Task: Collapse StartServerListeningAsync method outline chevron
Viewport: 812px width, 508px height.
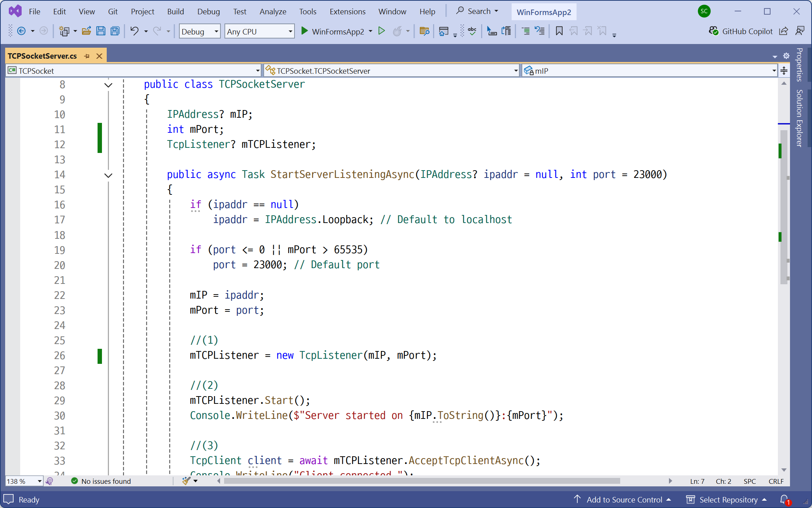Action: coord(108,175)
